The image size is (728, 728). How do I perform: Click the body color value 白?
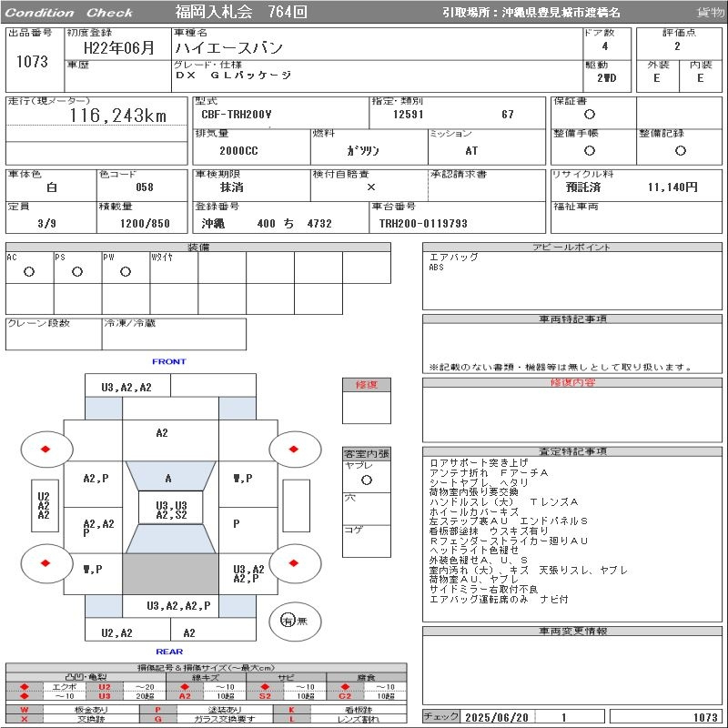click(52, 187)
